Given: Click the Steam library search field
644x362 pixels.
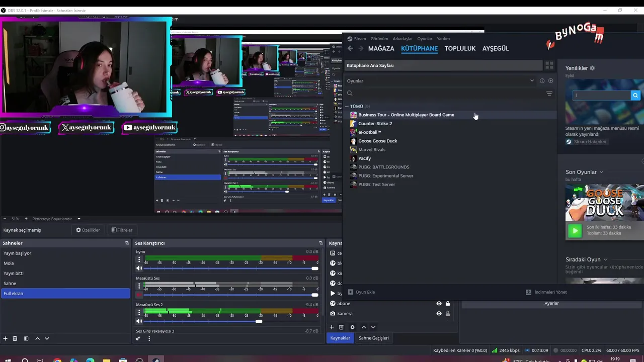Looking at the screenshot, I should point(445,94).
